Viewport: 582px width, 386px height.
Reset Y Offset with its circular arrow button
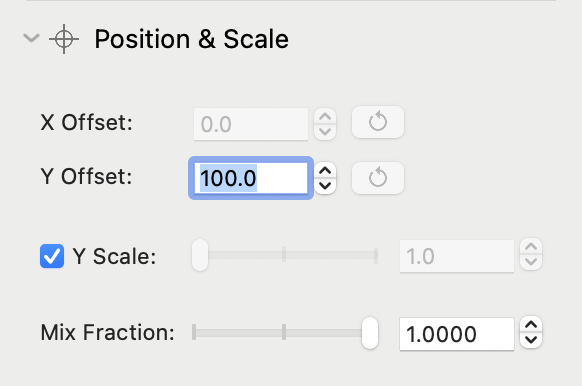378,178
